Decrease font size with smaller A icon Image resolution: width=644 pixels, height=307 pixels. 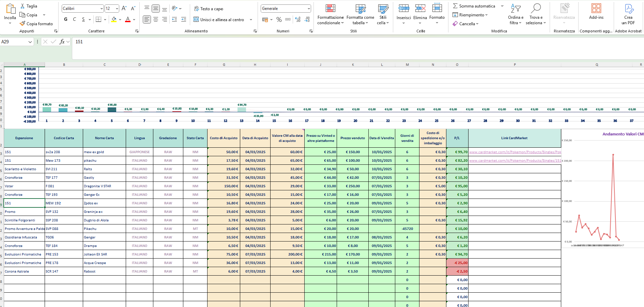(x=133, y=8)
